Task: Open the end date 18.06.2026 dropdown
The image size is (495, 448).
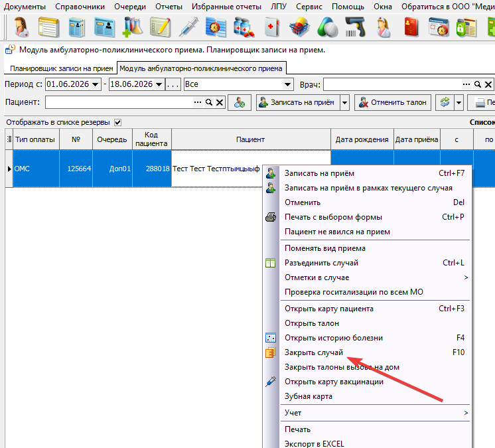Action: coord(159,84)
